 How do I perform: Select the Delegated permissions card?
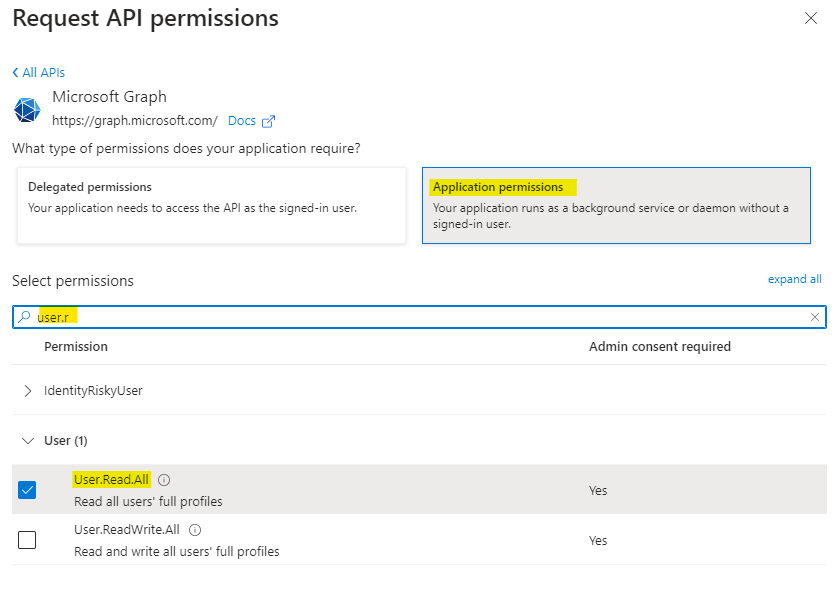(x=212, y=205)
